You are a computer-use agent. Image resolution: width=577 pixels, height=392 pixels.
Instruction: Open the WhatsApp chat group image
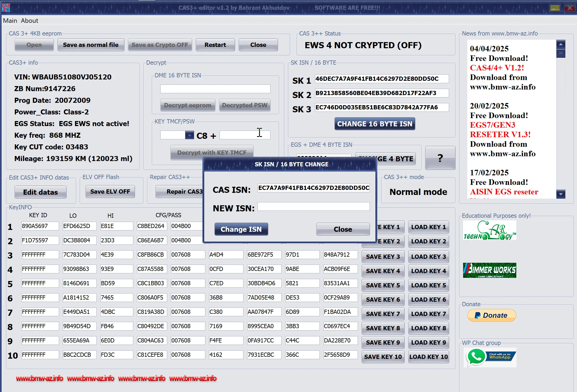click(490, 357)
